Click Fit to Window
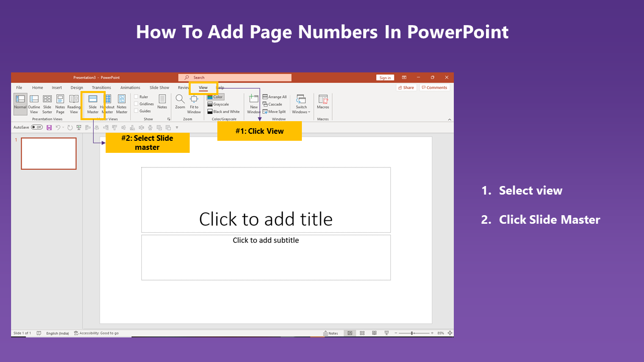Viewport: 644px width, 362px height. (194, 104)
